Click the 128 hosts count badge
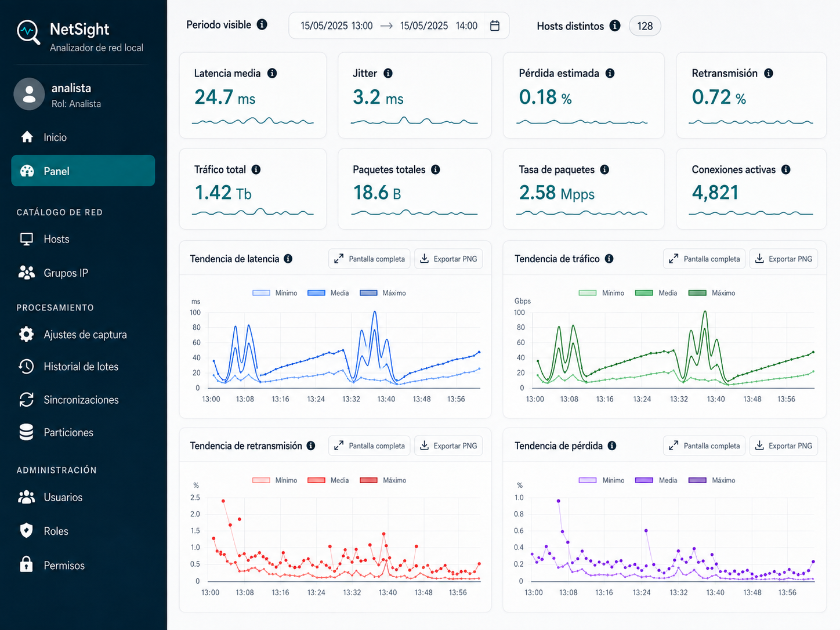This screenshot has width=840, height=630. click(x=645, y=26)
